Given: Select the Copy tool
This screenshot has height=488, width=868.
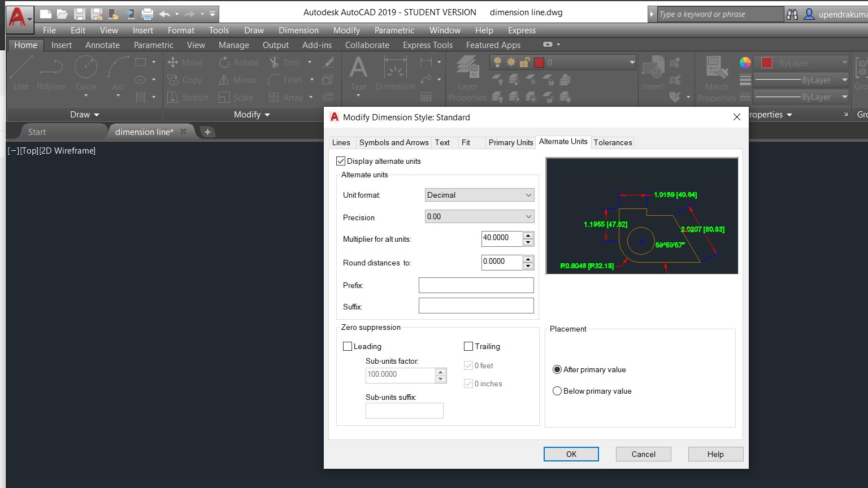Looking at the screenshot, I should (x=186, y=80).
